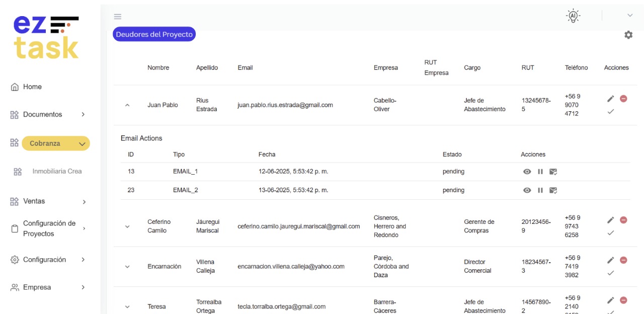Click the hamburger menu icon
Viewport: 644px width, 314px height.
click(x=118, y=17)
